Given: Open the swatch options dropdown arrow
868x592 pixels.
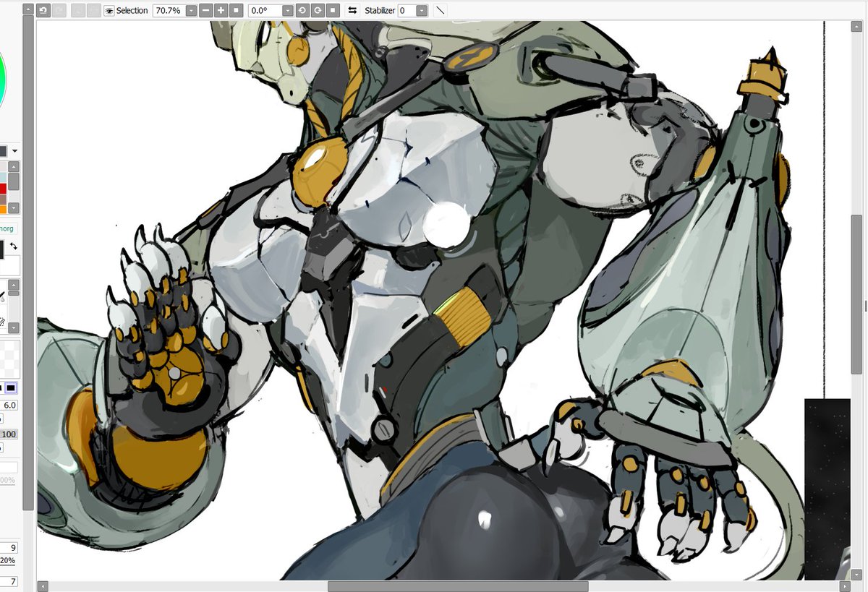Looking at the screenshot, I should 14,150.
